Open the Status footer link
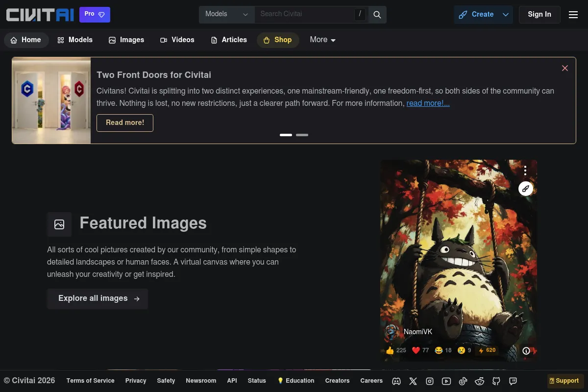 (257, 381)
